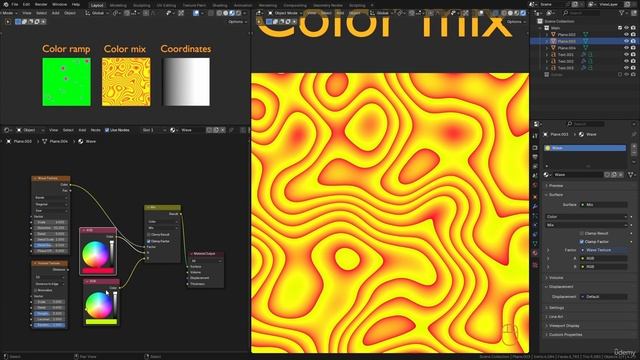Click Surface shader Mix field
Viewport: 640px width, 360px height.
pos(604,205)
